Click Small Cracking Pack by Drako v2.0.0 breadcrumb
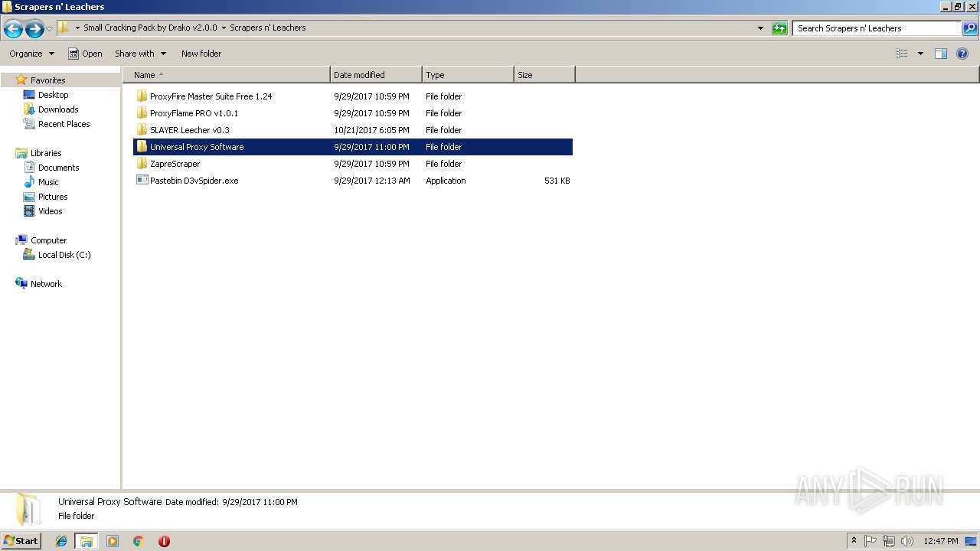Viewport: 980px width, 551px height. pyautogui.click(x=150, y=28)
